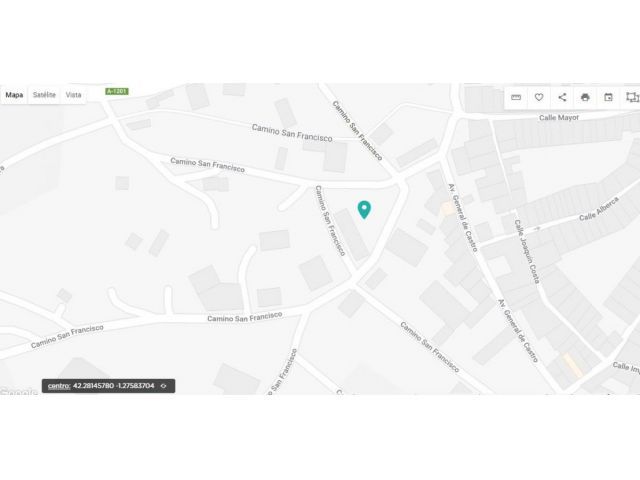Click the teal location pin marker

(364, 210)
